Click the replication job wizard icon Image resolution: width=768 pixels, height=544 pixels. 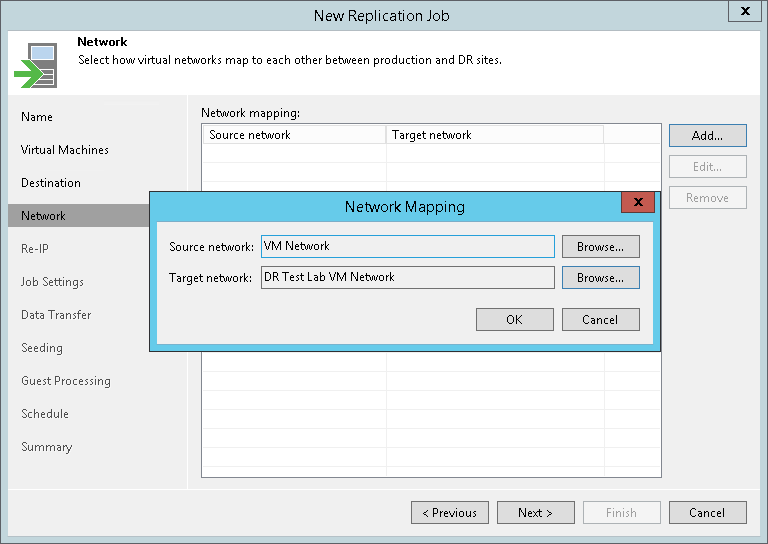point(36,65)
